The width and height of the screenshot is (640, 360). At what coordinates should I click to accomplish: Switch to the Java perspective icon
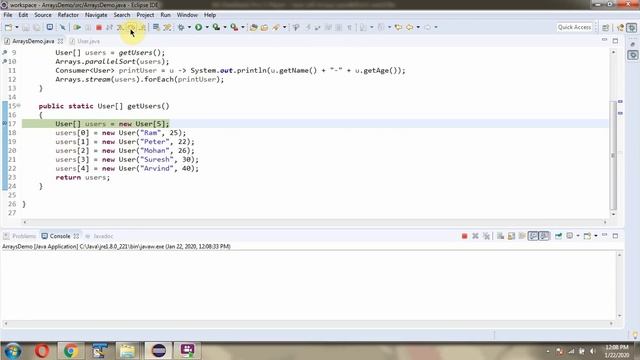pos(621,27)
